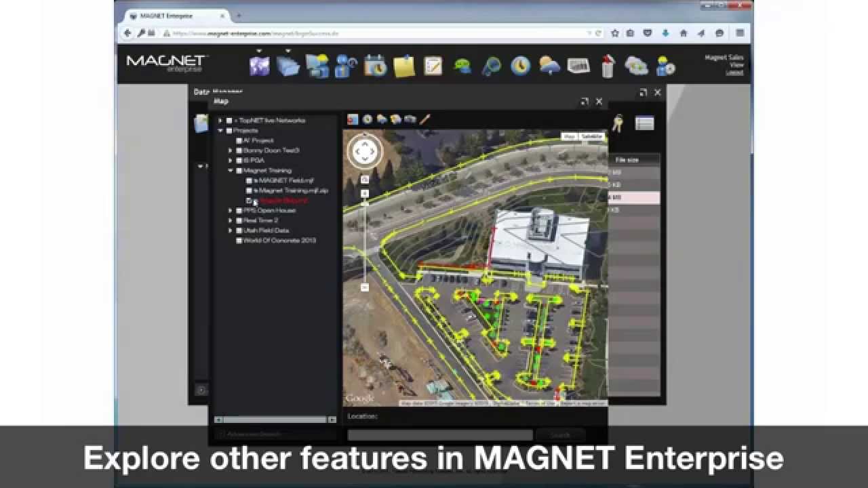Open the green chat bubbles icon
Viewport: 868px width, 488px height.
tap(462, 66)
